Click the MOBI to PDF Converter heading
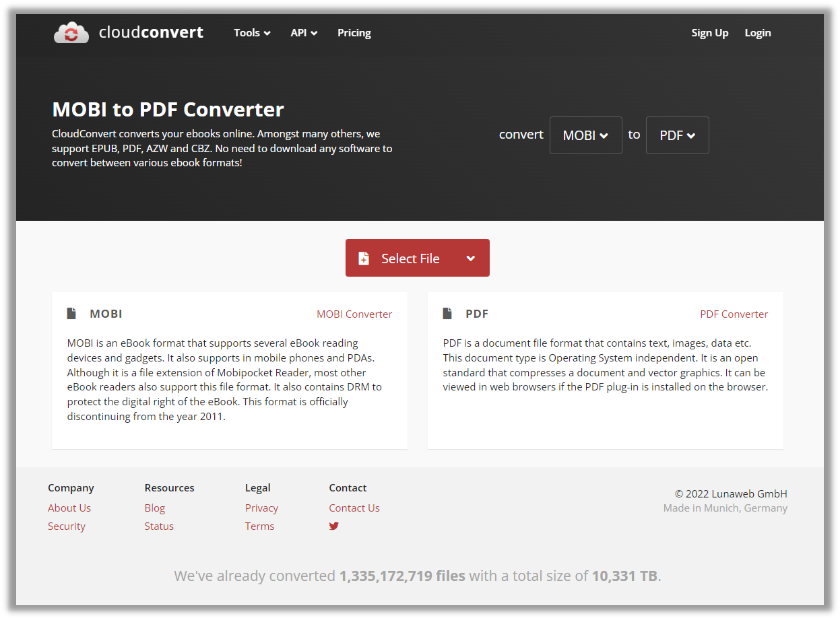The width and height of the screenshot is (840, 620). coord(168,109)
